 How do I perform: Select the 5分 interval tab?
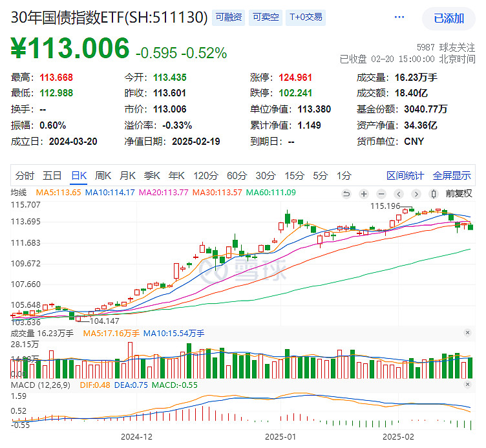(x=320, y=175)
